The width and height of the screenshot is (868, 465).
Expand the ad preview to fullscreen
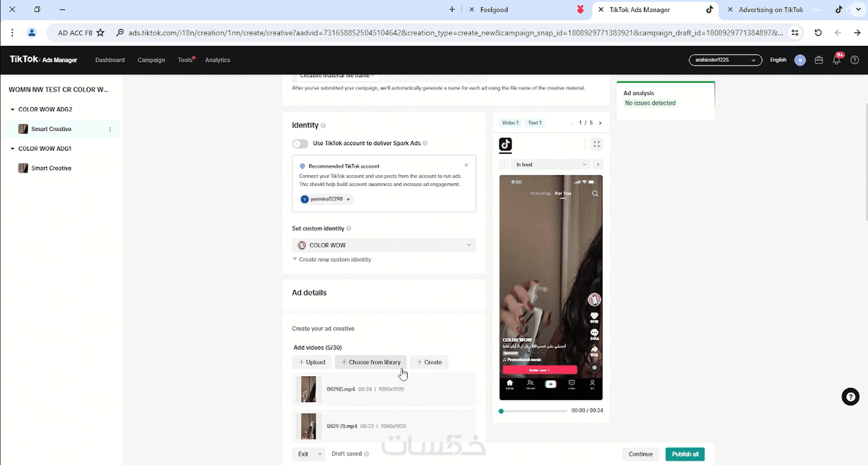(x=596, y=144)
